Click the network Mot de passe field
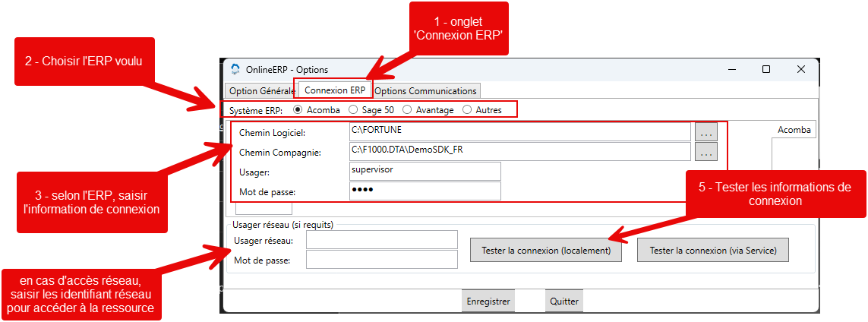Image resolution: width=868 pixels, height=322 pixels. pyautogui.click(x=382, y=260)
